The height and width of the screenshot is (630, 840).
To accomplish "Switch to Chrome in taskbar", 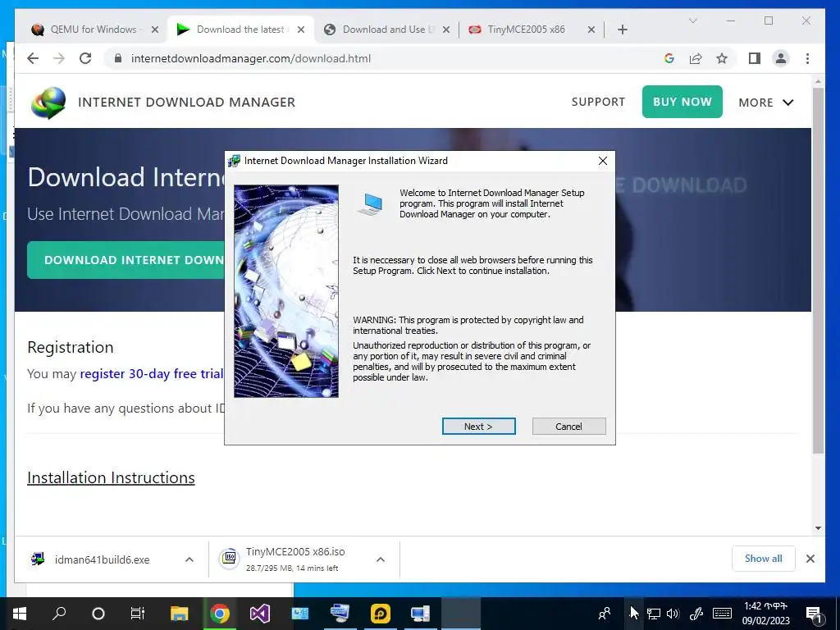I will click(219, 614).
